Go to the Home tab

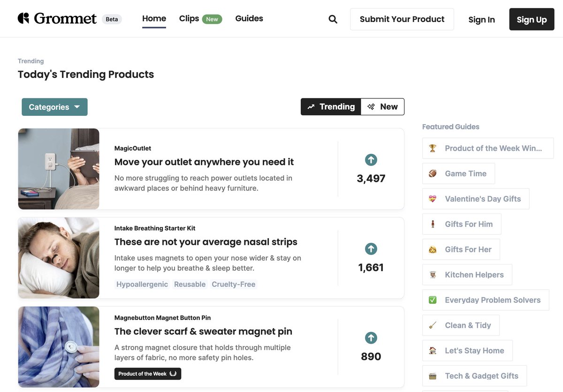tap(154, 18)
